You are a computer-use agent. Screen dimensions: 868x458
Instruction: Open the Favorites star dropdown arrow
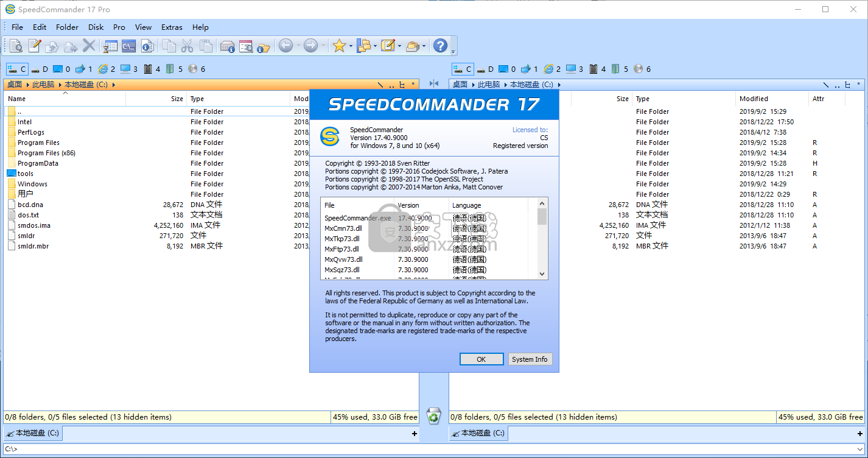tap(351, 46)
